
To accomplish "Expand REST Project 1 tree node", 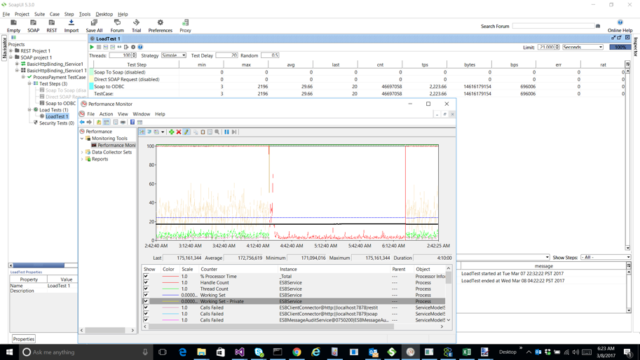I will (x=11, y=51).
